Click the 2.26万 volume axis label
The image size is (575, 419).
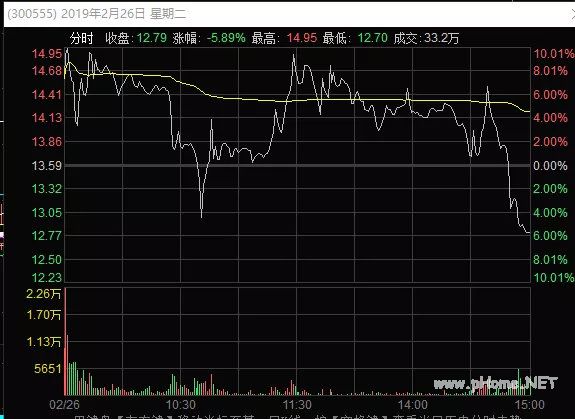(44, 294)
